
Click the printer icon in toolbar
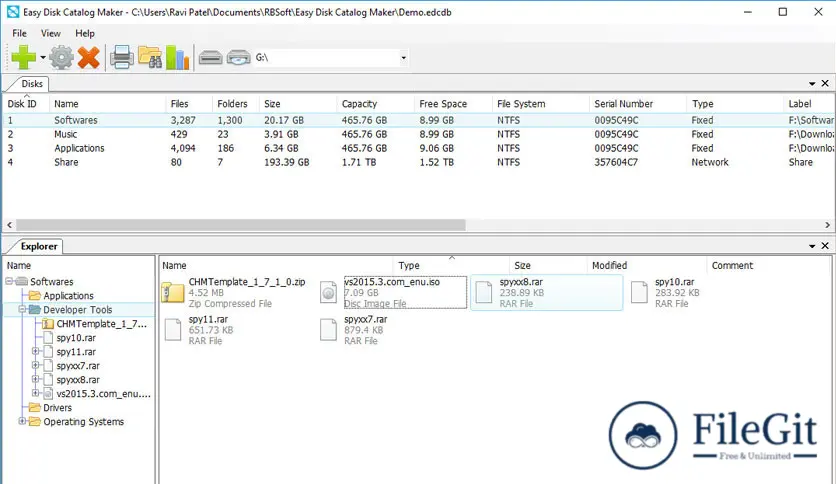[x=122, y=57]
